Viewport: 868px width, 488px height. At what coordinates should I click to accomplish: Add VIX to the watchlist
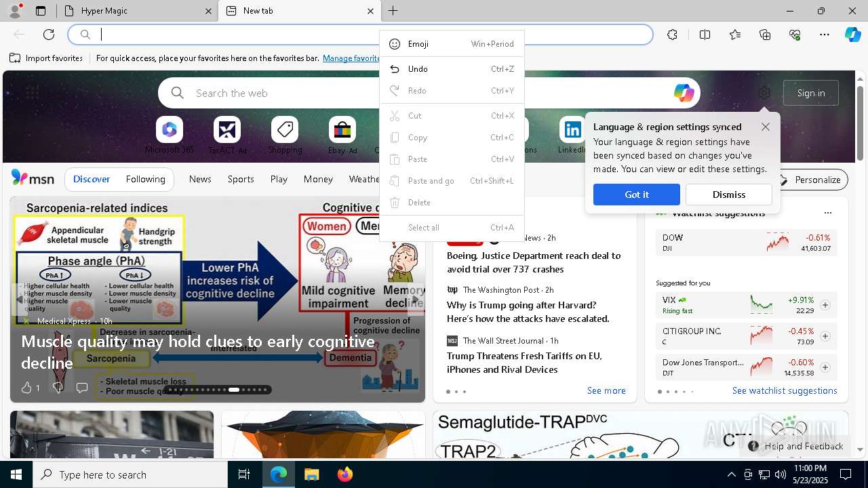coord(825,305)
